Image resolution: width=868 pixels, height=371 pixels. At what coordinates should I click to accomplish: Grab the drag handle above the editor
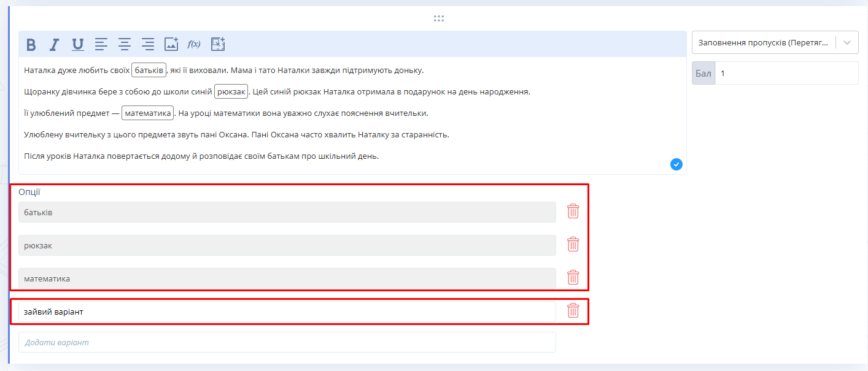[x=438, y=18]
